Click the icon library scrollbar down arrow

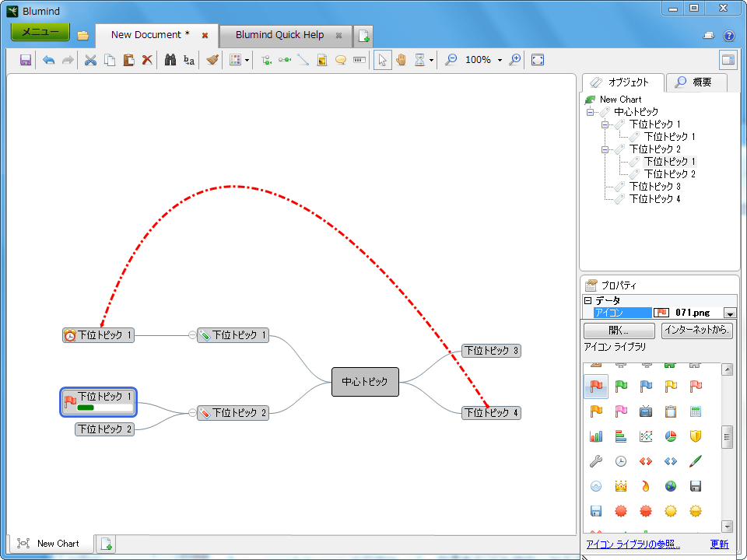click(728, 527)
